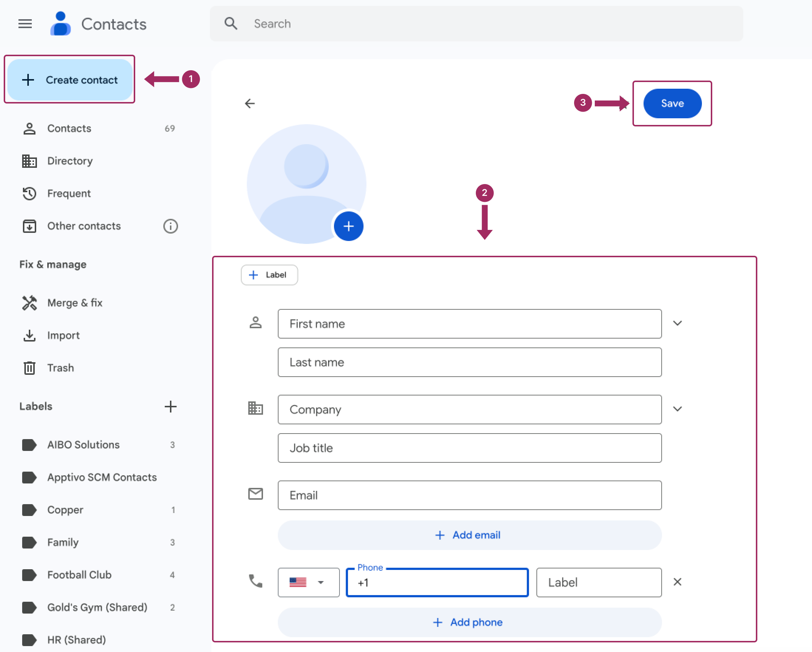Screen dimensions: 812x652
Task: Click the phone Label field
Action: 599,583
